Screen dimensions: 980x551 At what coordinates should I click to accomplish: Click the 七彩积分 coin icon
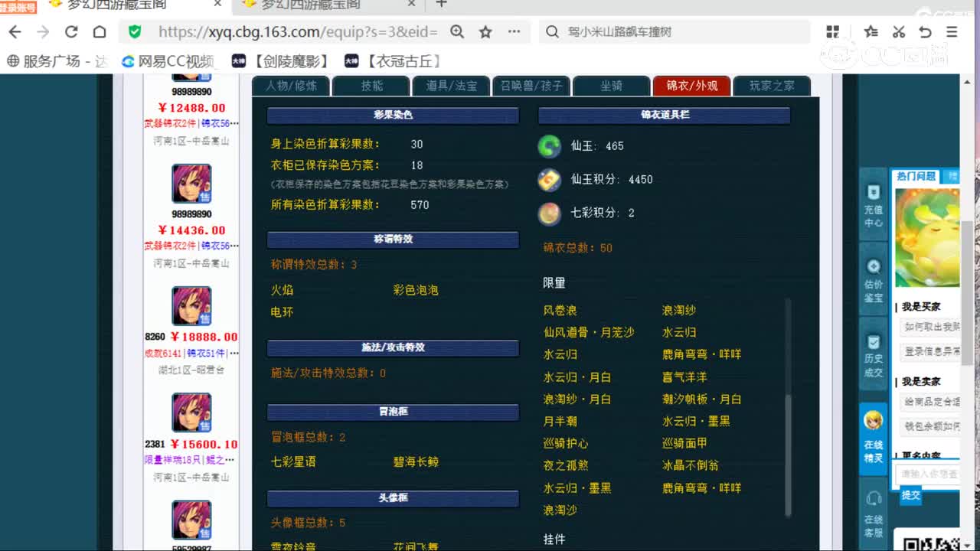(549, 214)
